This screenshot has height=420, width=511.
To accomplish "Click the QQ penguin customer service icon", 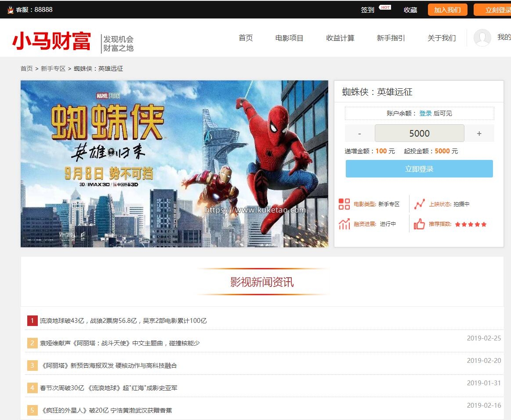I will click(x=11, y=10).
